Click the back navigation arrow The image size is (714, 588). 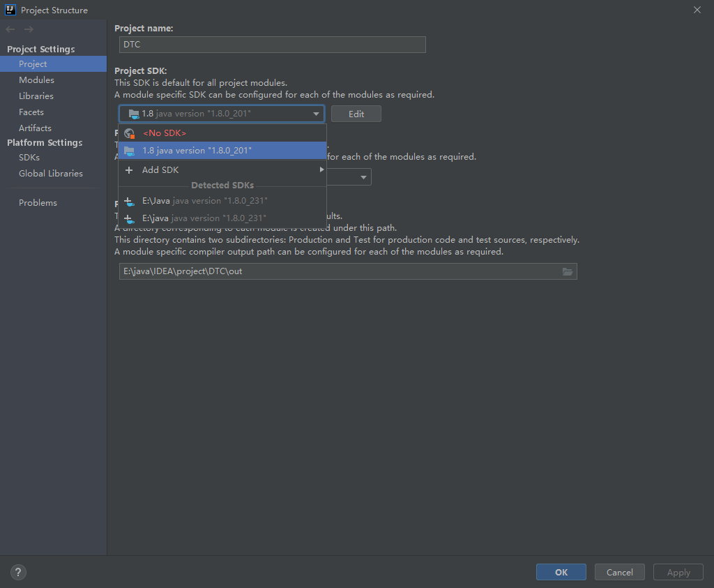[10, 29]
